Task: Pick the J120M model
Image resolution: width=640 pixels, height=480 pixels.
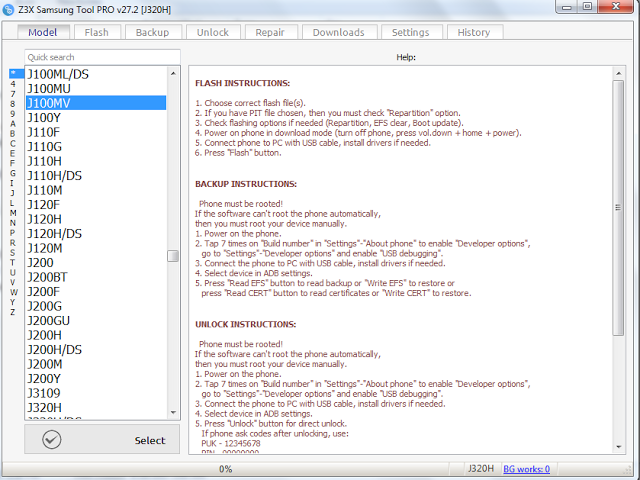Action: [96, 248]
